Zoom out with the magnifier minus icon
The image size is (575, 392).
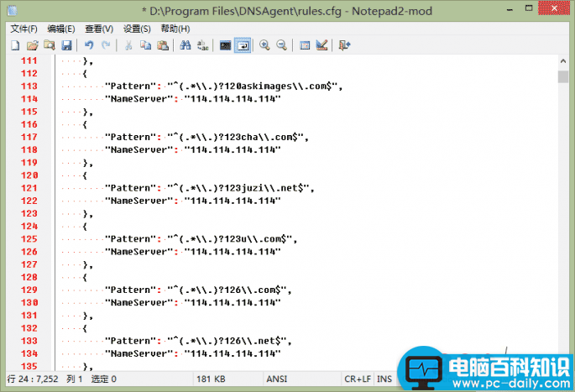281,45
